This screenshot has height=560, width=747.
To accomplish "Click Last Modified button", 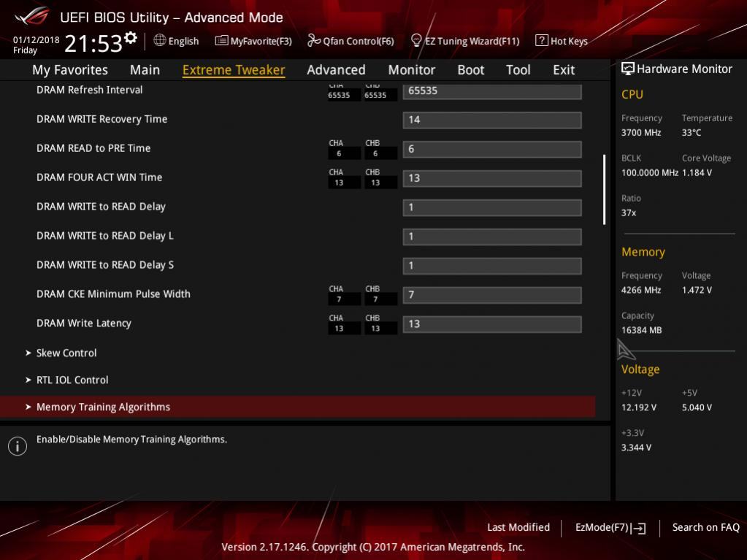I will click(x=518, y=527).
